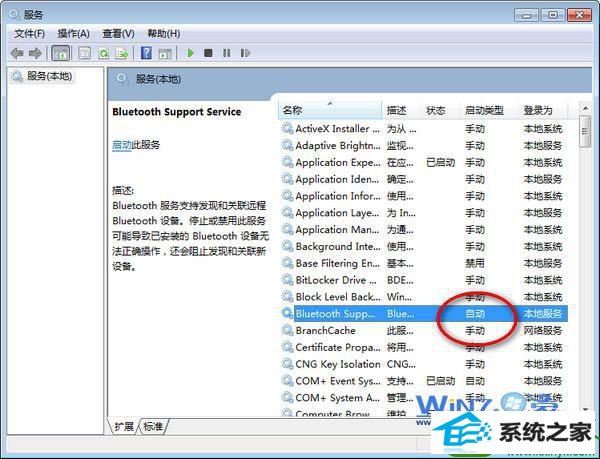Click gear icon of COM+ Event System row
This screenshot has width=600, height=459.
pos(287,381)
